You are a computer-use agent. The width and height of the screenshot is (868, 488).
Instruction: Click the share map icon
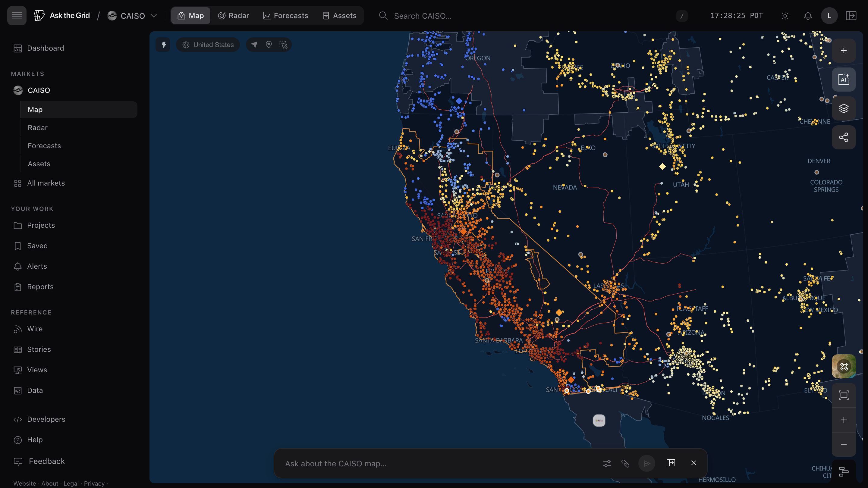(x=844, y=137)
